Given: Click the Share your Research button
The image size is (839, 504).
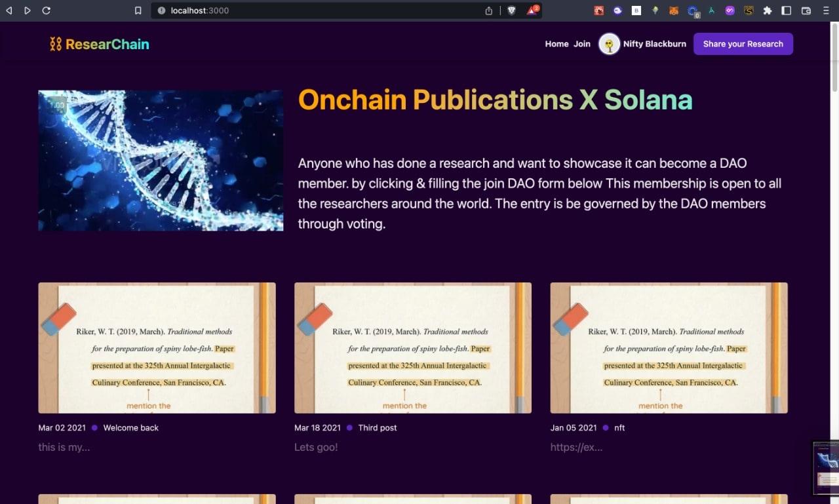Looking at the screenshot, I should click(x=743, y=44).
